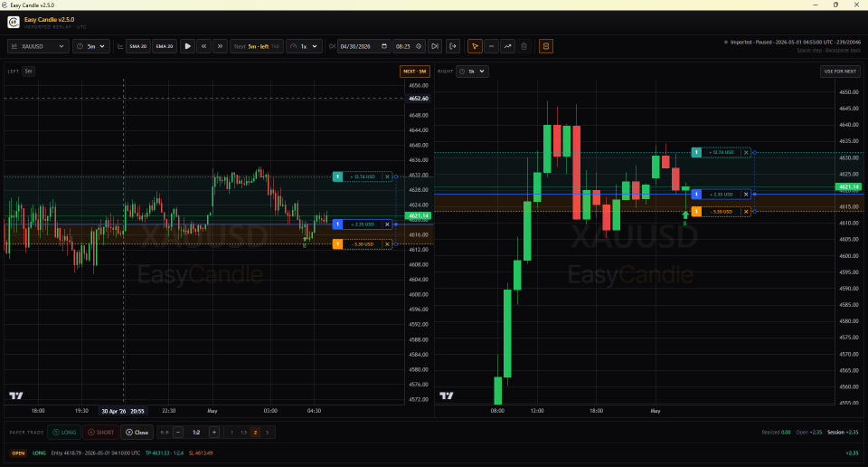Click the 1:2 risk reward ratio value
The width and height of the screenshot is (868, 467).
[x=196, y=432]
